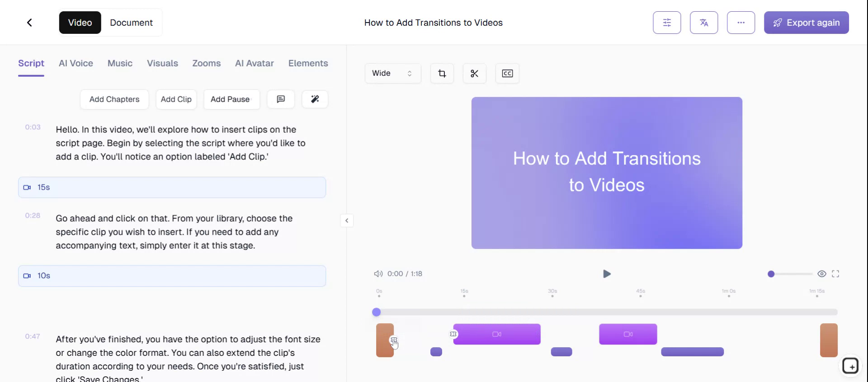
Task: Open the AI Voice tab
Action: coord(76,63)
